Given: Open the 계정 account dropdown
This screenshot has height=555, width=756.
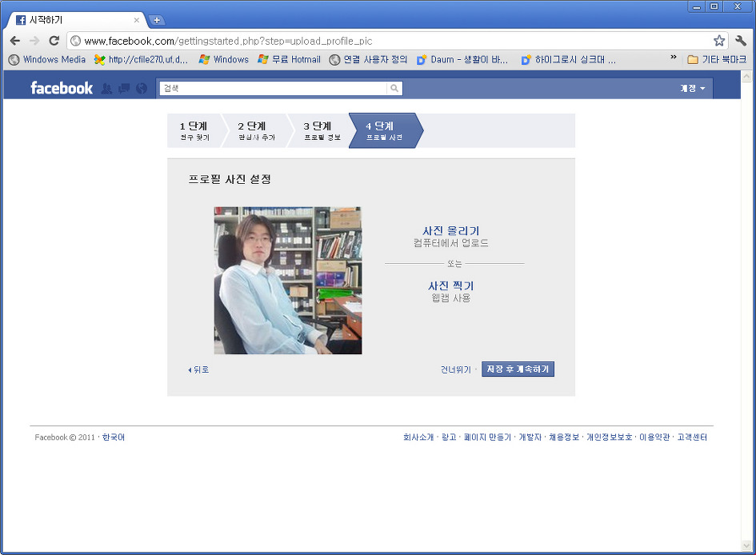Looking at the screenshot, I should coord(692,88).
